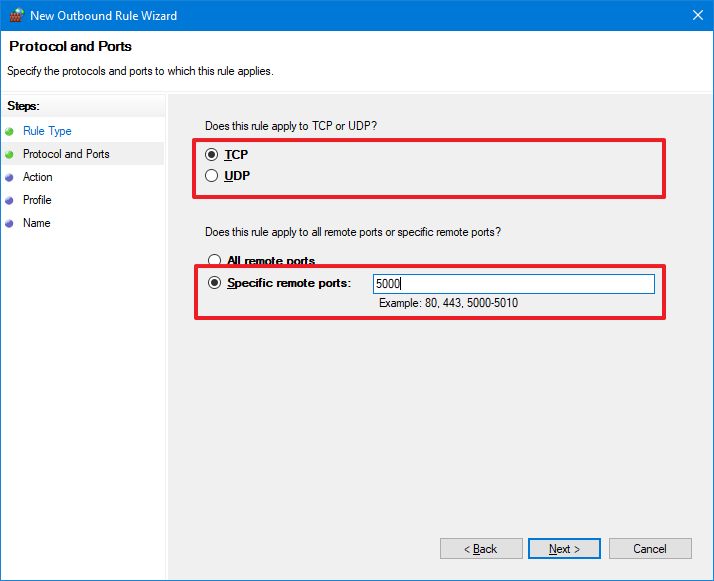714x581 pixels.
Task: Select All remote ports option
Action: 214,262
